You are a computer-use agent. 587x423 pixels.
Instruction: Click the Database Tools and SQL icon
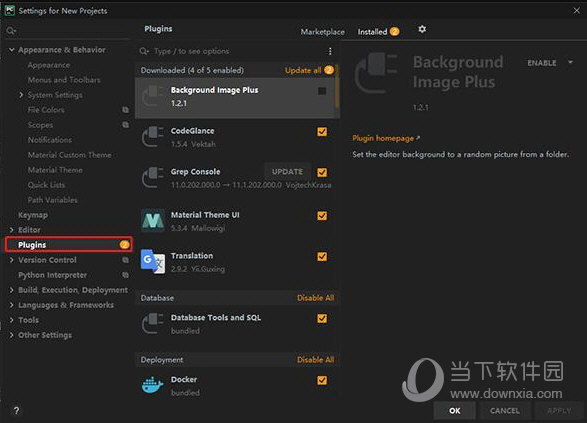[x=153, y=323]
